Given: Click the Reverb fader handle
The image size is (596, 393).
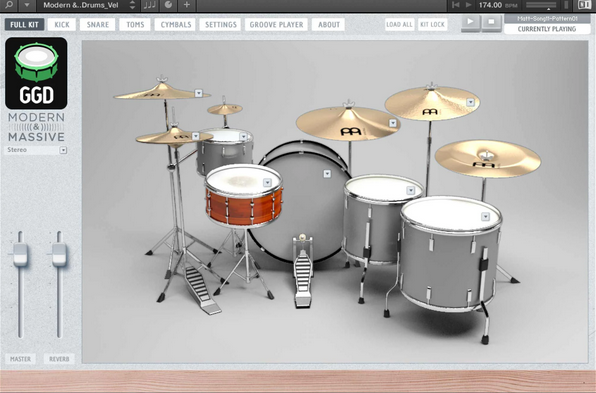Looking at the screenshot, I should coord(59,254).
